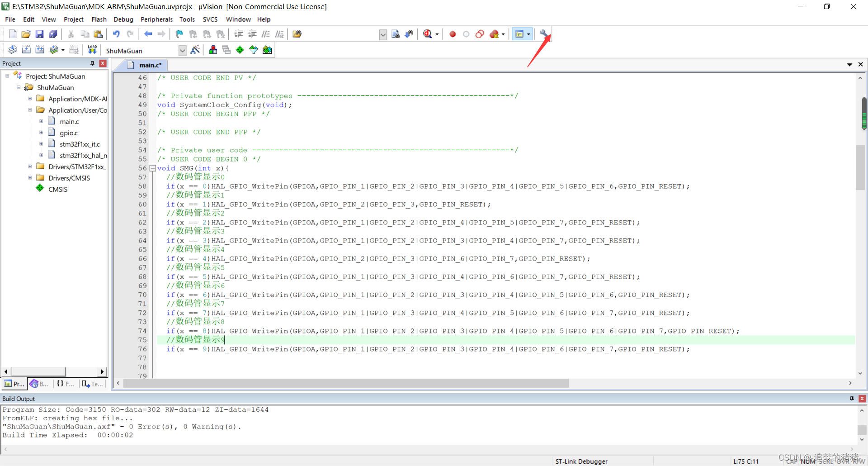Click the editor horizontal scrollbar thumb
This screenshot has width=868, height=466.
click(346, 383)
